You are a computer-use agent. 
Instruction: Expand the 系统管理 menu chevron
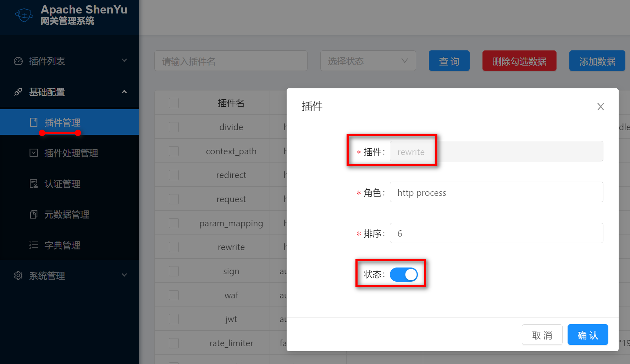[x=124, y=275]
